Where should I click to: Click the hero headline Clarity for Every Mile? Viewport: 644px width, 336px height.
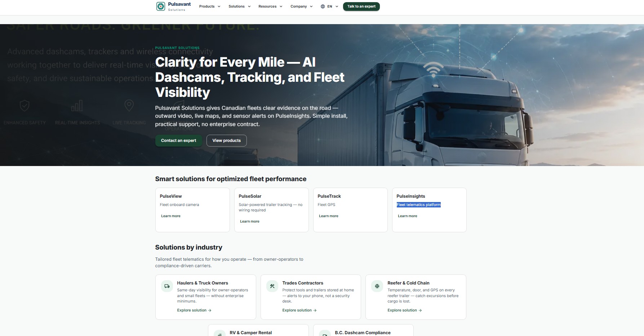pyautogui.click(x=250, y=77)
